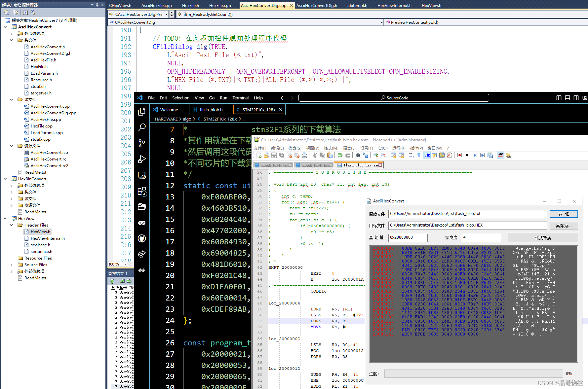Click Solution Explorer view class diagram icon
The width and height of the screenshot is (588, 389).
click(32, 13)
